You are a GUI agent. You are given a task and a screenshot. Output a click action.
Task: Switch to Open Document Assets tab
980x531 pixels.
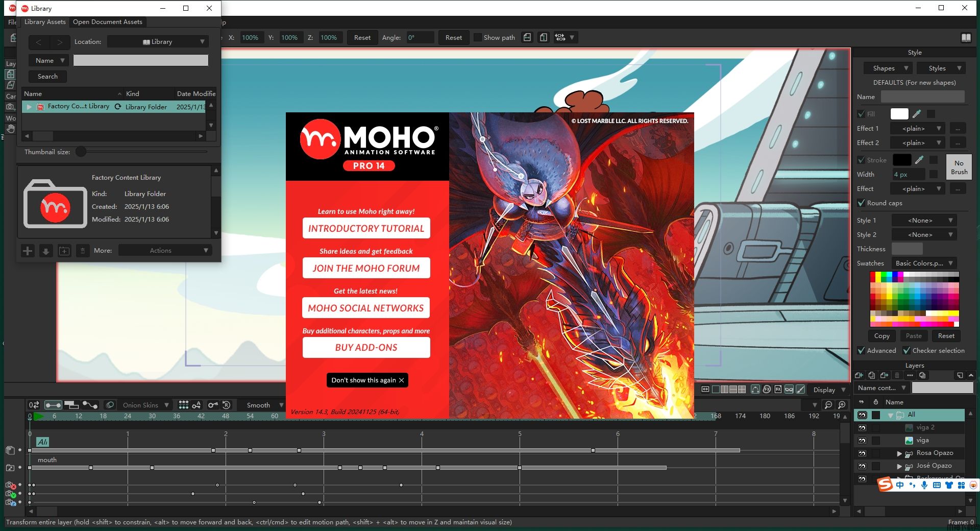pos(107,22)
